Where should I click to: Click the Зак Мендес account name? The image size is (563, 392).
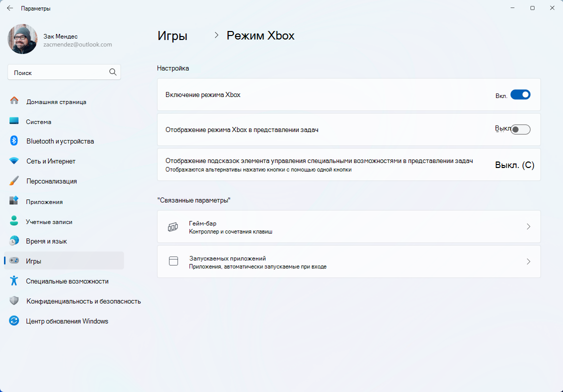[60, 36]
